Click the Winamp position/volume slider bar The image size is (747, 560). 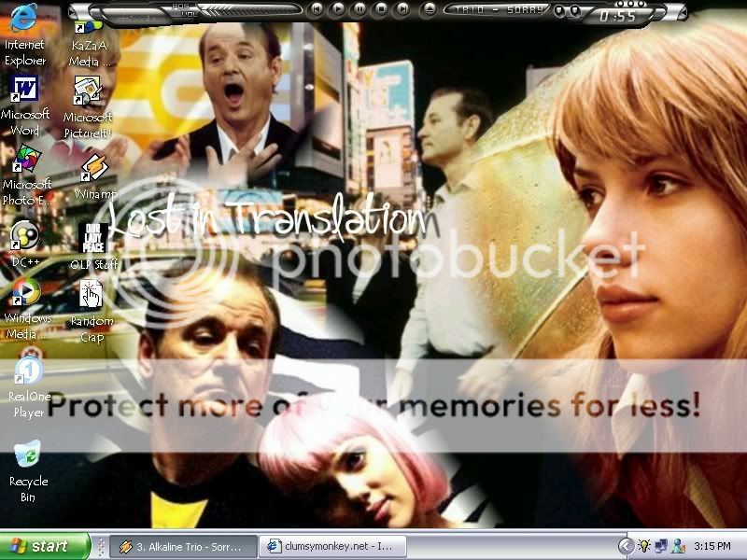(x=247, y=9)
